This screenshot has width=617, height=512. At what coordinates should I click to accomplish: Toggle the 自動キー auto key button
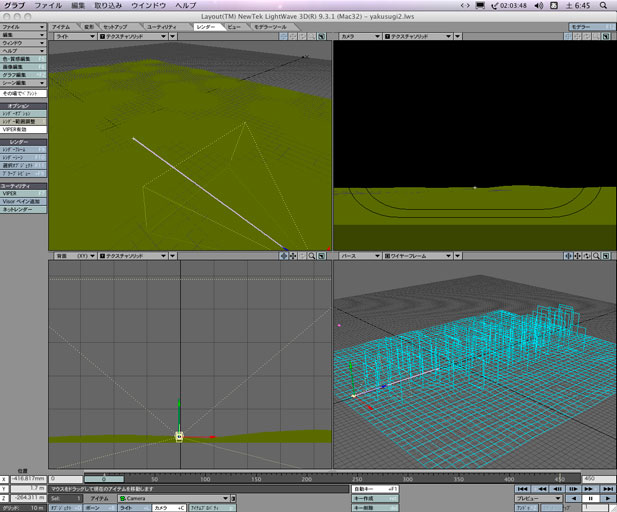pos(375,488)
